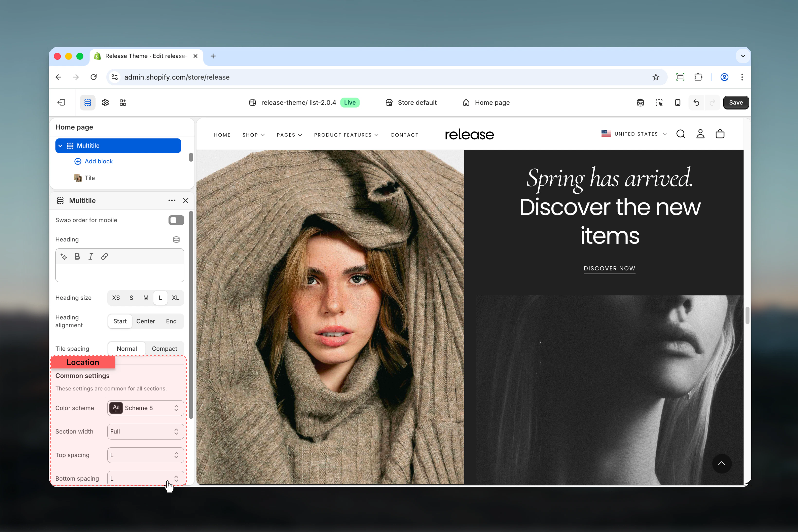Click the settings panel vertical scrollbar
The height and width of the screenshot is (532, 798).
[x=191, y=314]
